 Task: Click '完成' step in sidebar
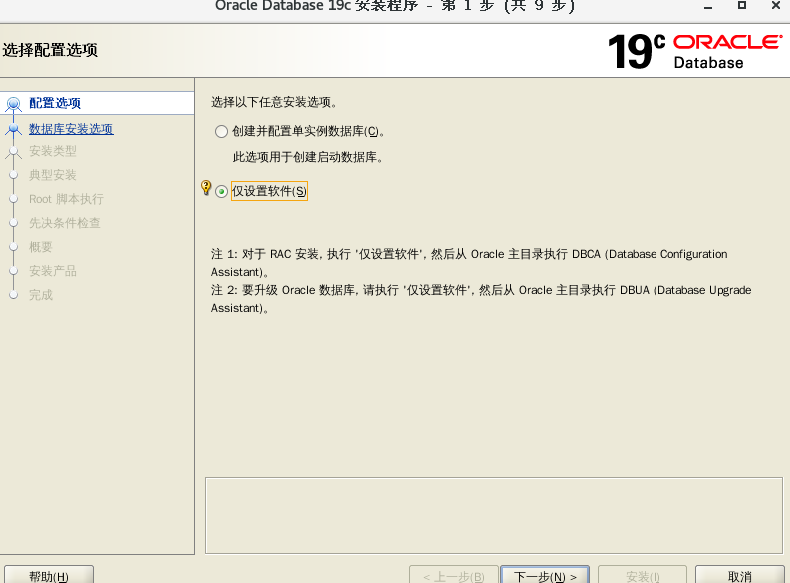(x=41, y=295)
